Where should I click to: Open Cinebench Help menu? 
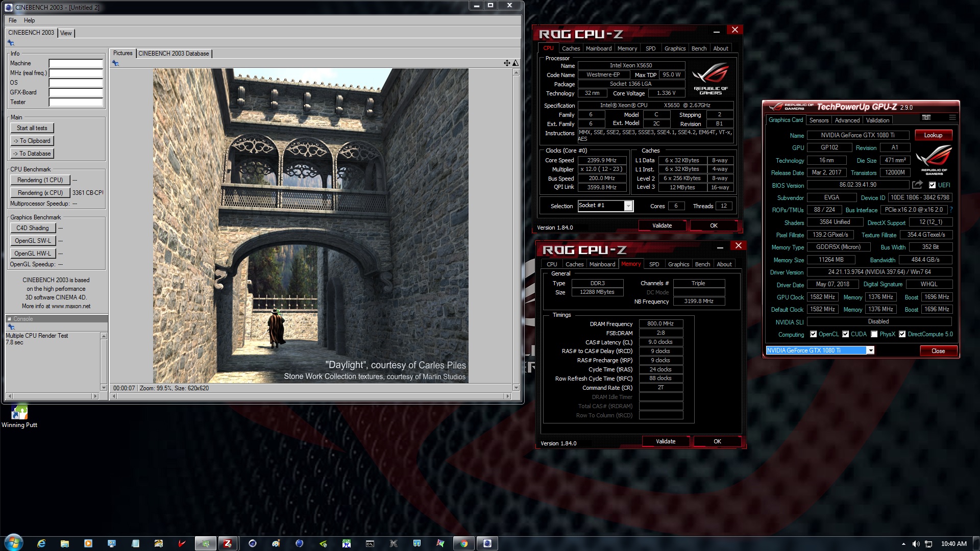(29, 20)
